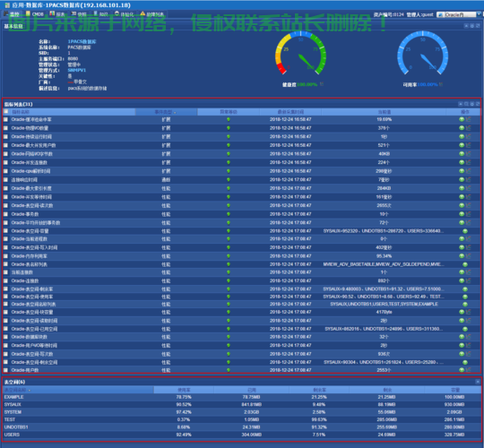
Task: Open the CMDB tab
Action: [x=35, y=14]
